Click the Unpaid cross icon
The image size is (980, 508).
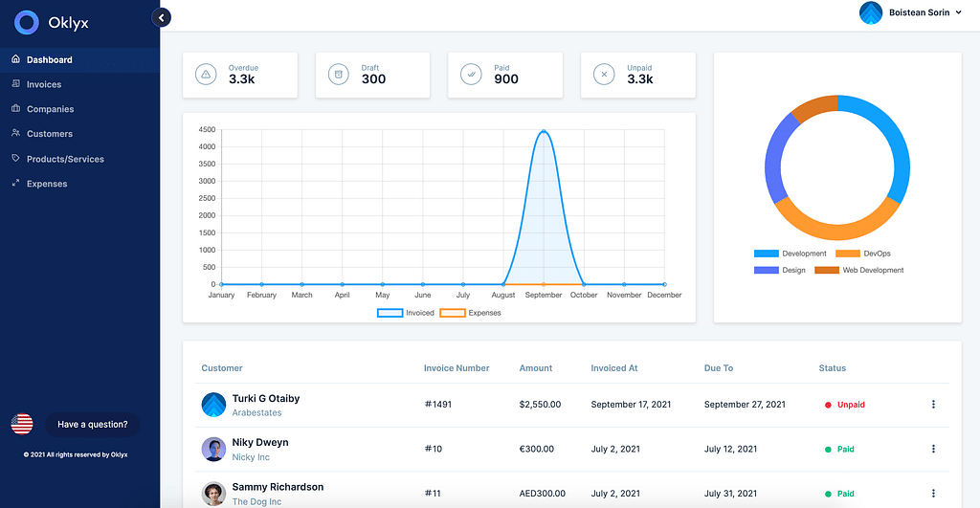(x=603, y=75)
